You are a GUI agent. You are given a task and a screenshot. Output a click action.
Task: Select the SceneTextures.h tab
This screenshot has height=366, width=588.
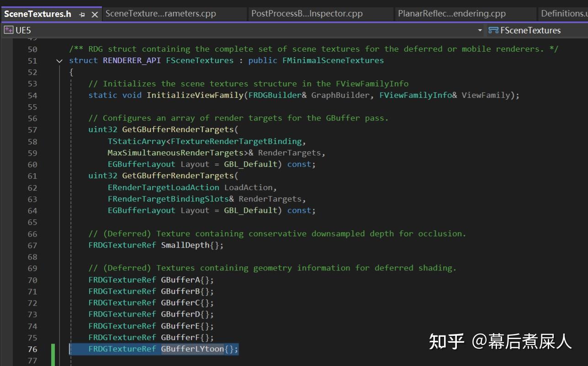37,14
